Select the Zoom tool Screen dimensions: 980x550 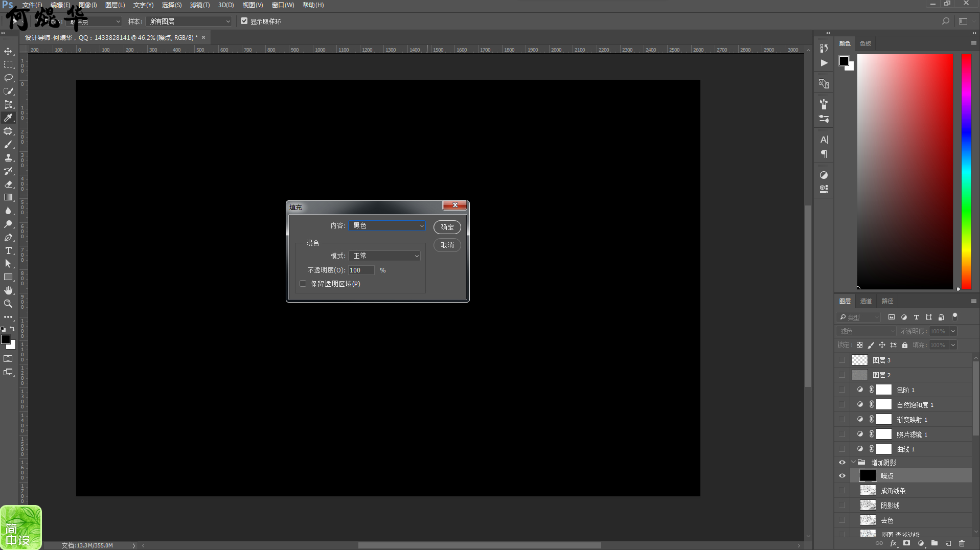tap(8, 304)
